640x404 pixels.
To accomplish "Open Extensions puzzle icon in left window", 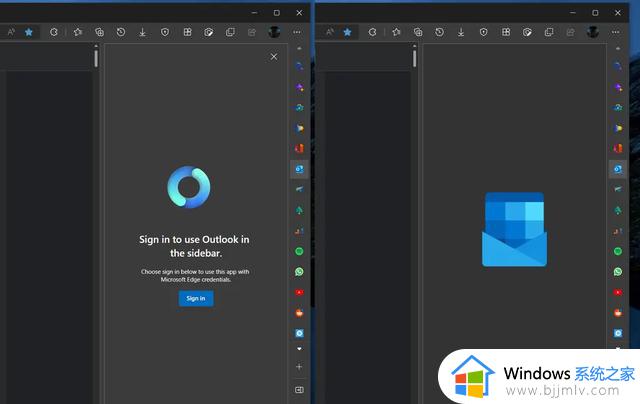I will point(53,32).
